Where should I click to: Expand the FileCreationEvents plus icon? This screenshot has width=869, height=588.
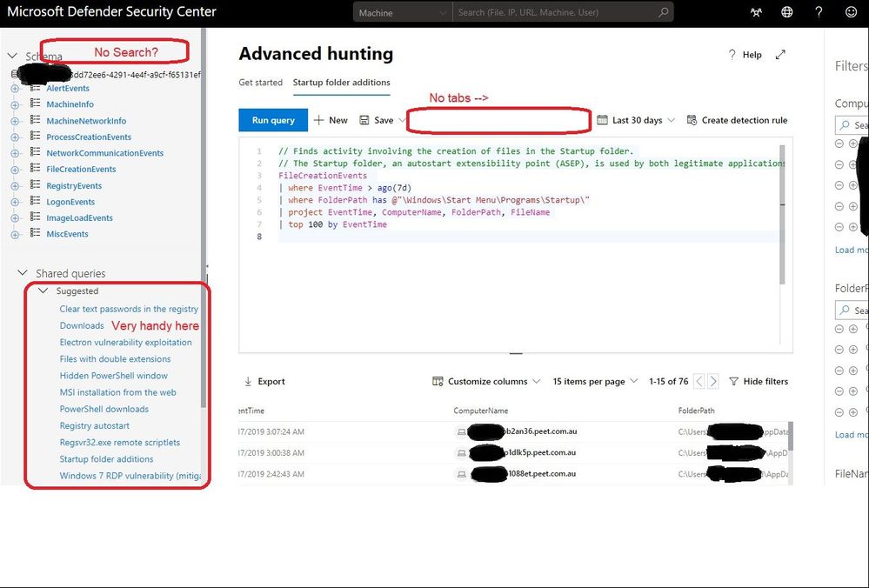15,170
